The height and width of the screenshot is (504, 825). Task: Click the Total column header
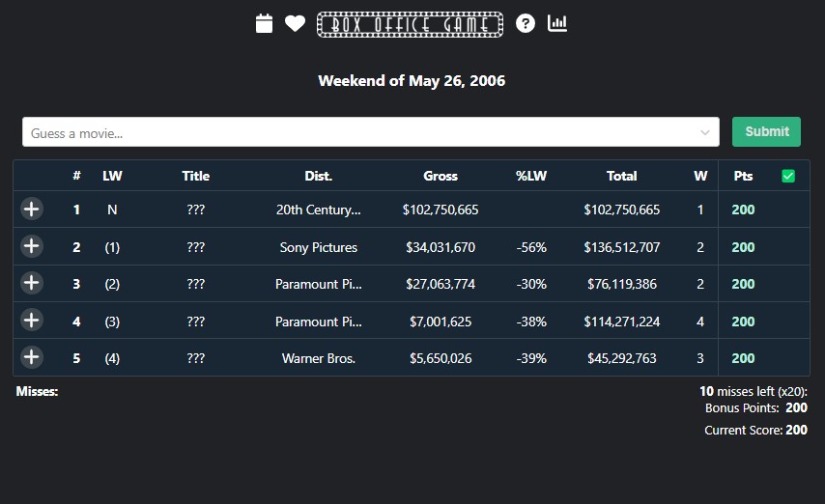(622, 176)
